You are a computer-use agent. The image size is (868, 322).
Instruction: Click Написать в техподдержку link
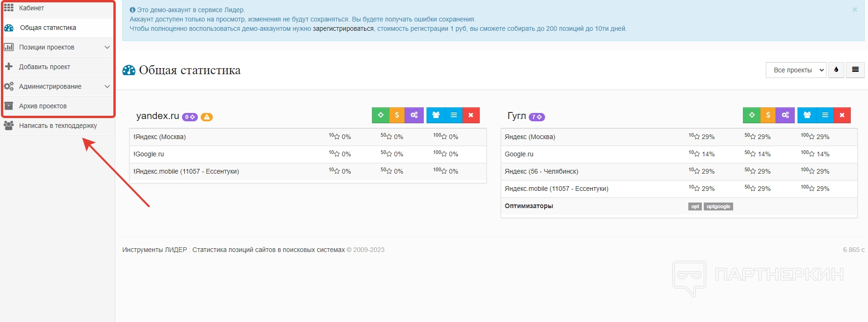coord(58,126)
